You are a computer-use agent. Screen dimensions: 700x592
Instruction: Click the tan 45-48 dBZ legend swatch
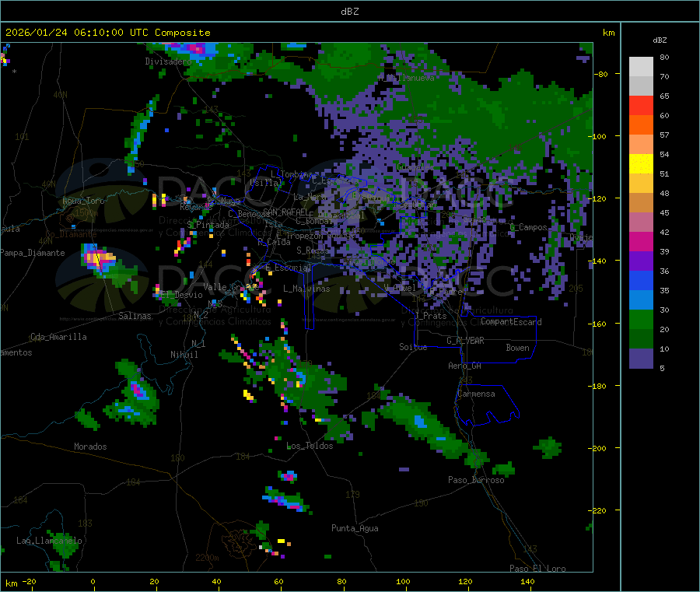(x=641, y=203)
